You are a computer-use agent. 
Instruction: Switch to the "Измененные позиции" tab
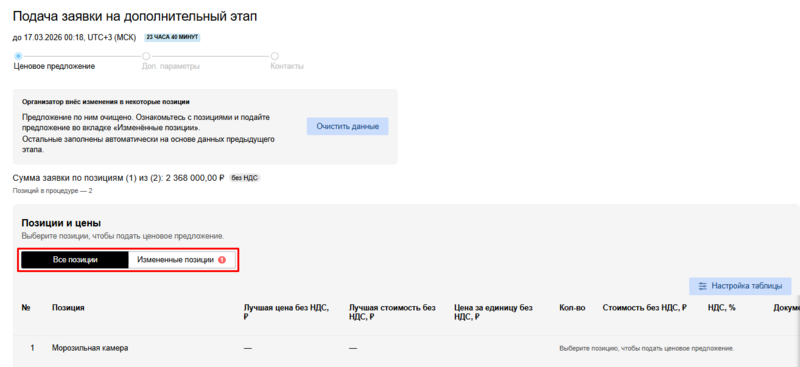pos(182,259)
